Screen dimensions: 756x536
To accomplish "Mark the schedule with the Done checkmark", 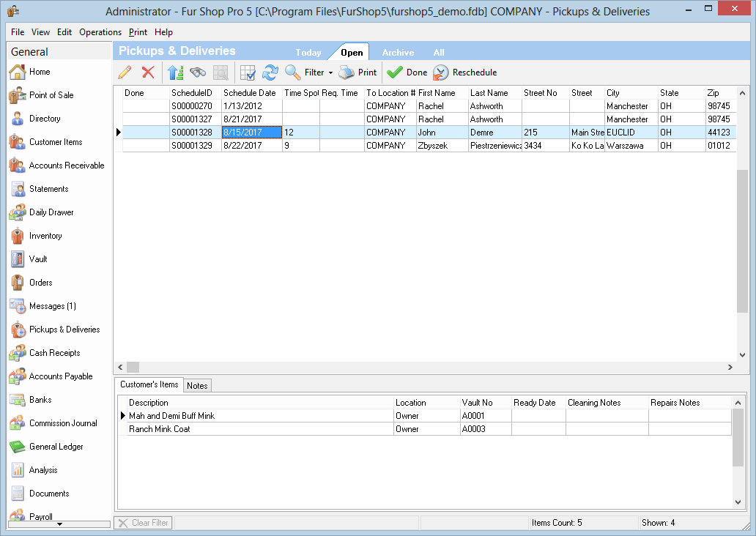I will (x=407, y=72).
